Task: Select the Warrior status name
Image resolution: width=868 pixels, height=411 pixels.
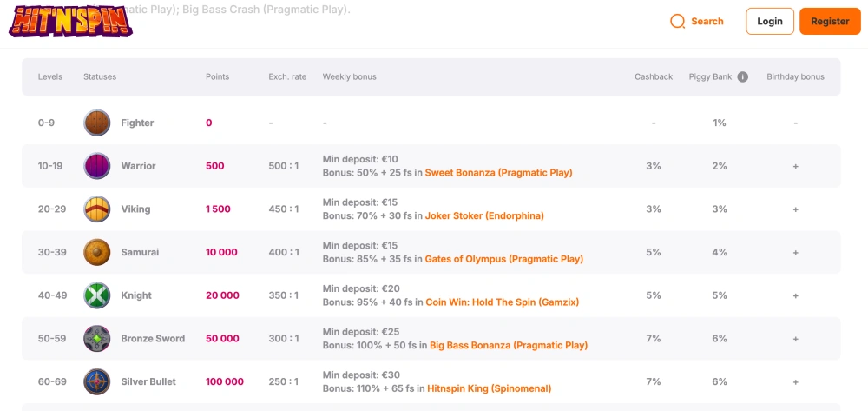Action: (x=138, y=166)
